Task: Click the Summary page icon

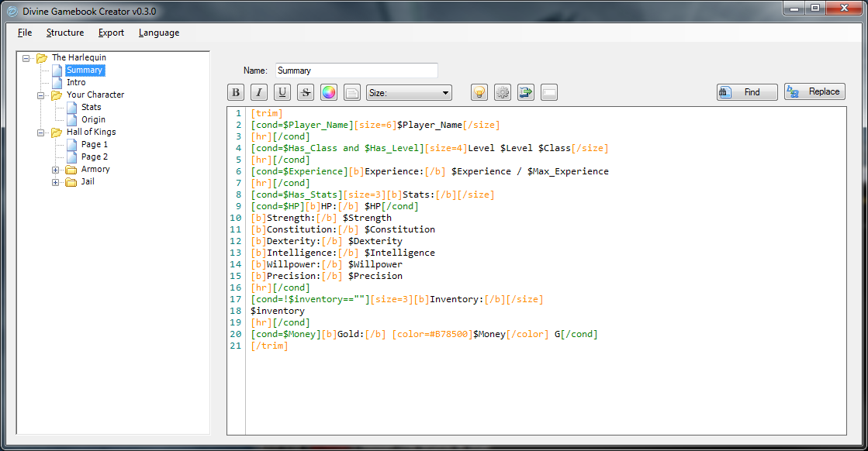Action: [57, 71]
